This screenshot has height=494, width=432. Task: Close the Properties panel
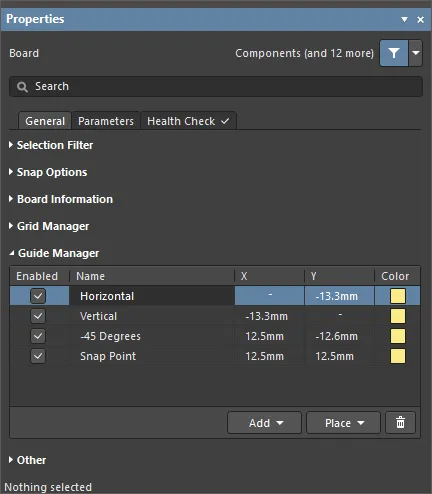click(421, 20)
